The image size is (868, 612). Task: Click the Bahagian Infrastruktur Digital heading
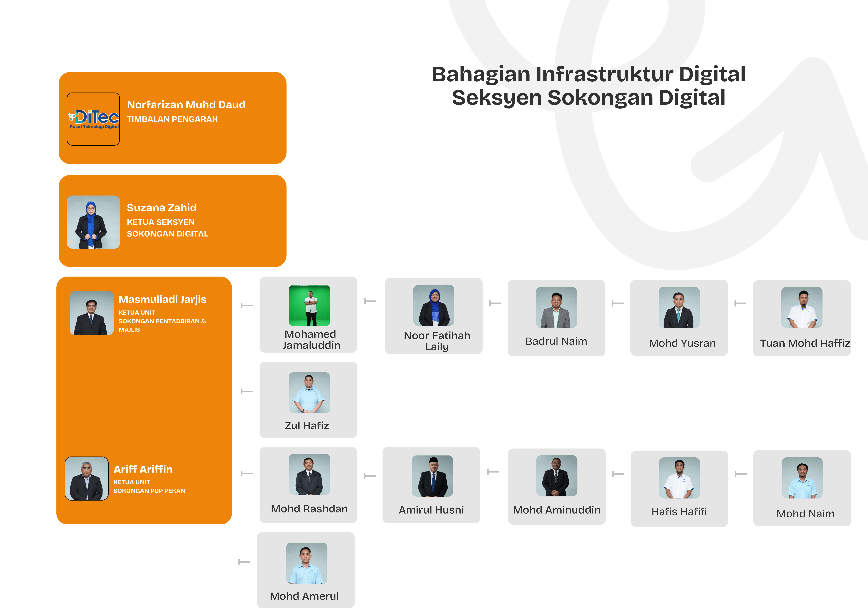coord(588,74)
